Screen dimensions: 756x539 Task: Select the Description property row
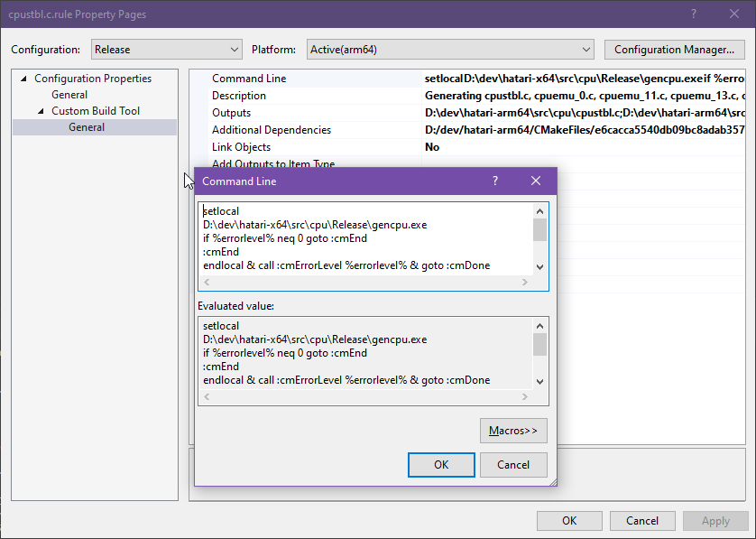coord(239,96)
